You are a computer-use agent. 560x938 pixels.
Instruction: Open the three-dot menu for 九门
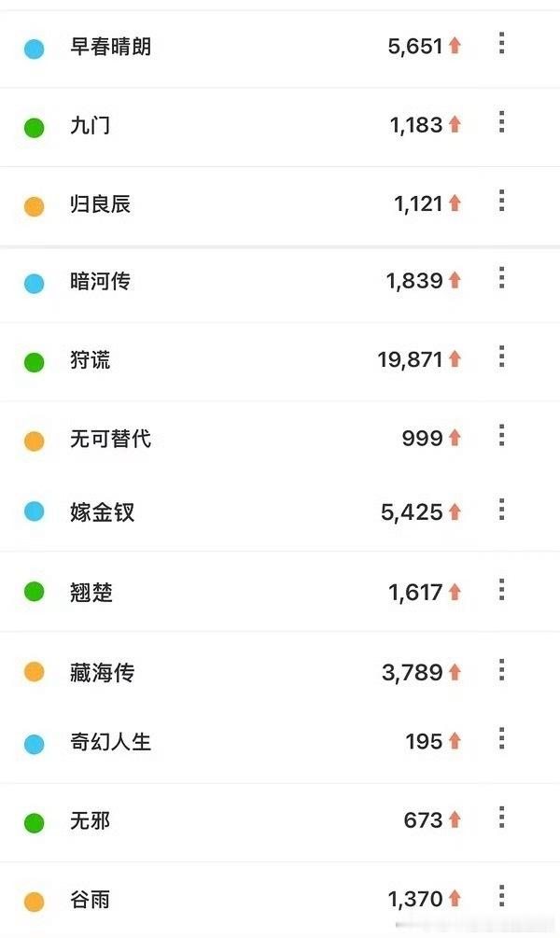pyautogui.click(x=501, y=122)
